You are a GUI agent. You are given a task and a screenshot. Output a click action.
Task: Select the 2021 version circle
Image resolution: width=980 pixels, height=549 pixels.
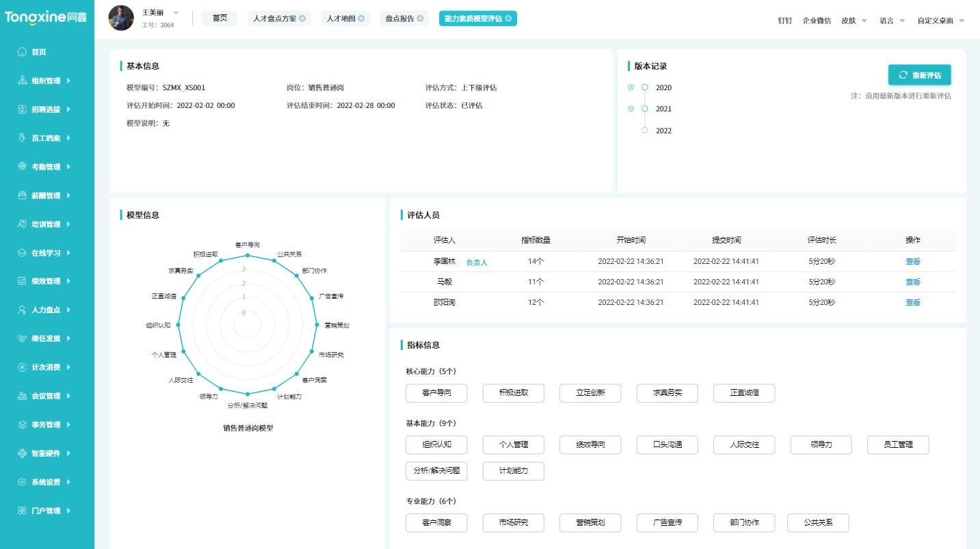pos(644,109)
